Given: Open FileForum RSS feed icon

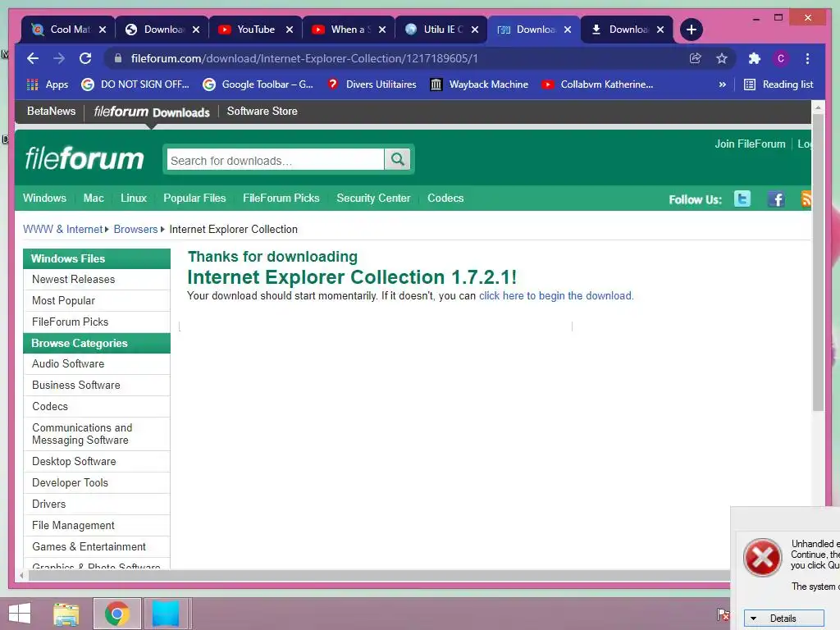Looking at the screenshot, I should [806, 199].
